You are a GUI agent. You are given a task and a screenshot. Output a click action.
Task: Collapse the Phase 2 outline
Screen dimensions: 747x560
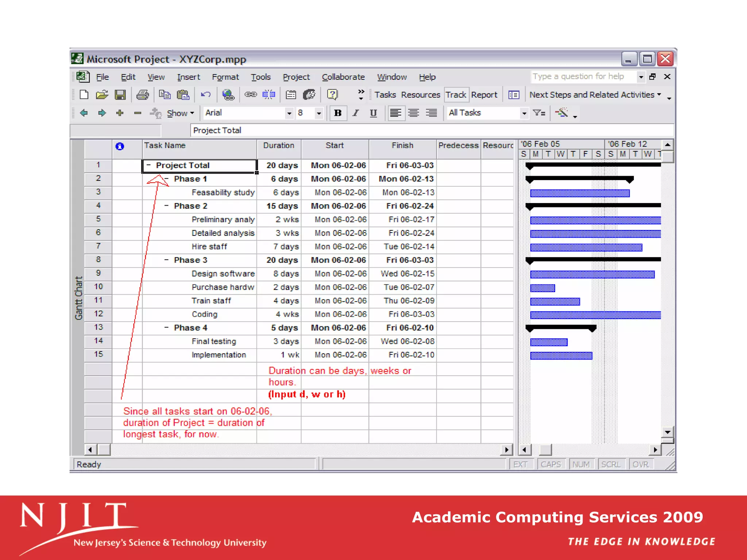(166, 206)
